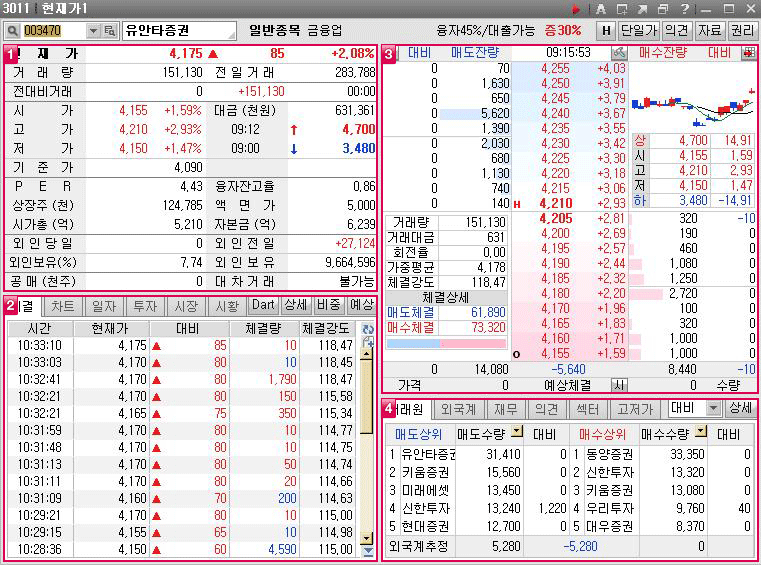Open the 섹터 tab
761x565 pixels.
click(x=588, y=409)
